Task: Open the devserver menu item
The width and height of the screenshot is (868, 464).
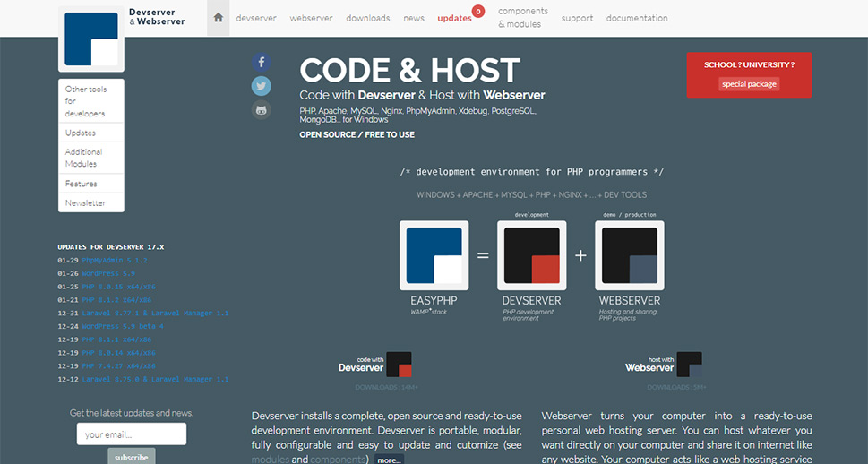Action: point(256,18)
